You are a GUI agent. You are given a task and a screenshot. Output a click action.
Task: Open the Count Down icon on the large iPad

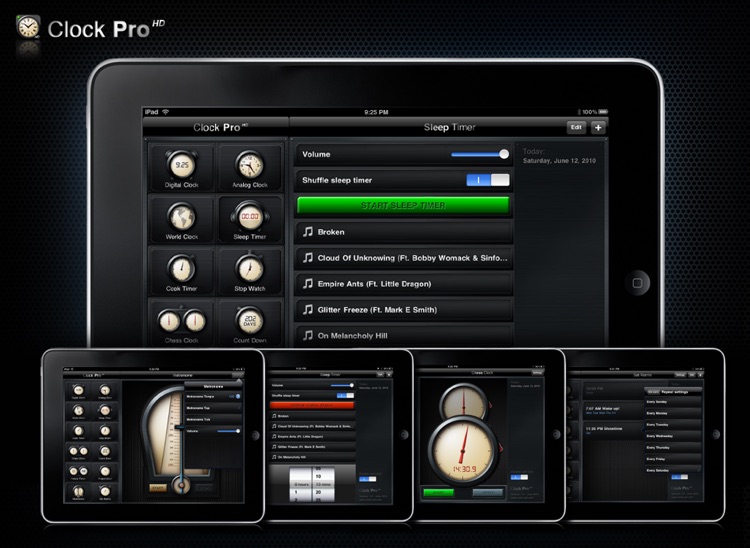250,324
